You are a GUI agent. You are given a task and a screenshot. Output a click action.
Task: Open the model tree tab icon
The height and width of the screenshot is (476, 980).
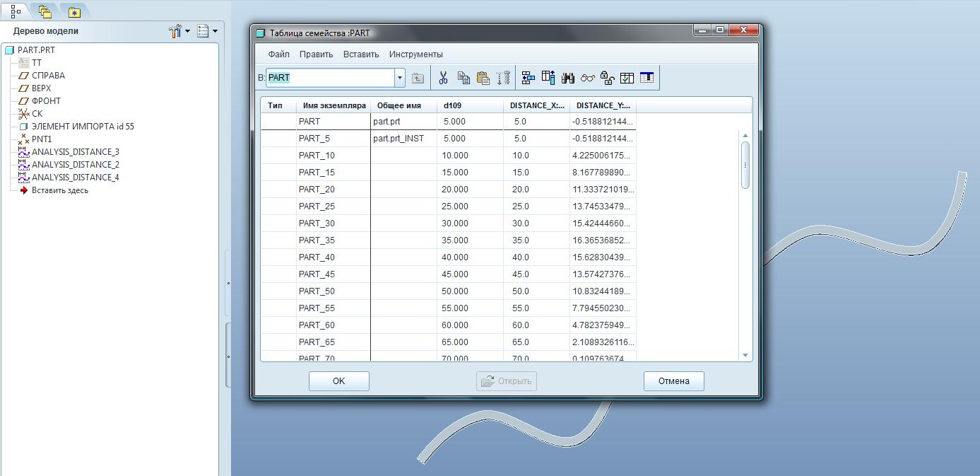coord(16,11)
